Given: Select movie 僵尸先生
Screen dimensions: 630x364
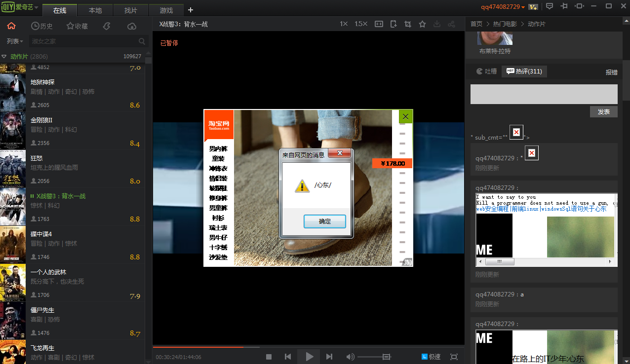Looking at the screenshot, I should point(72,320).
